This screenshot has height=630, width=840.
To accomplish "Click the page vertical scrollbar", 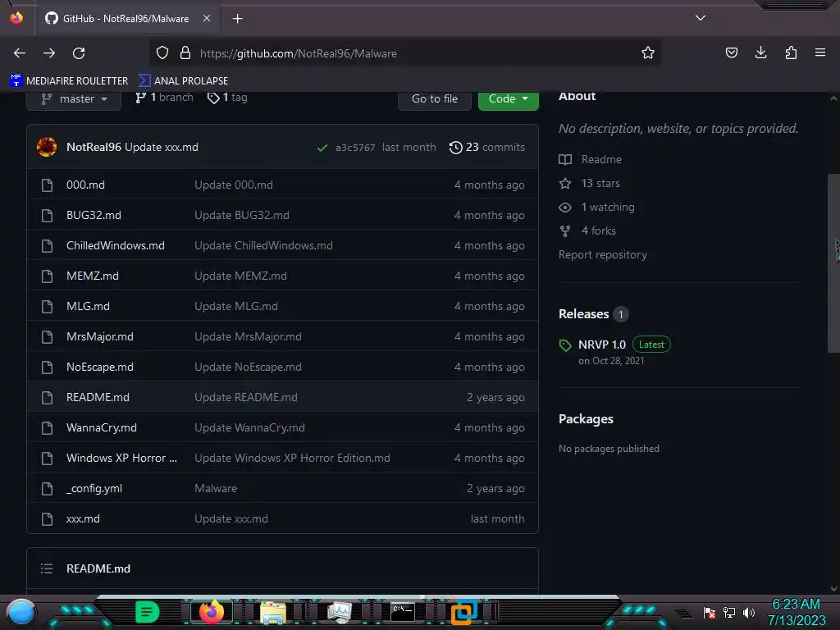I will (x=833, y=262).
